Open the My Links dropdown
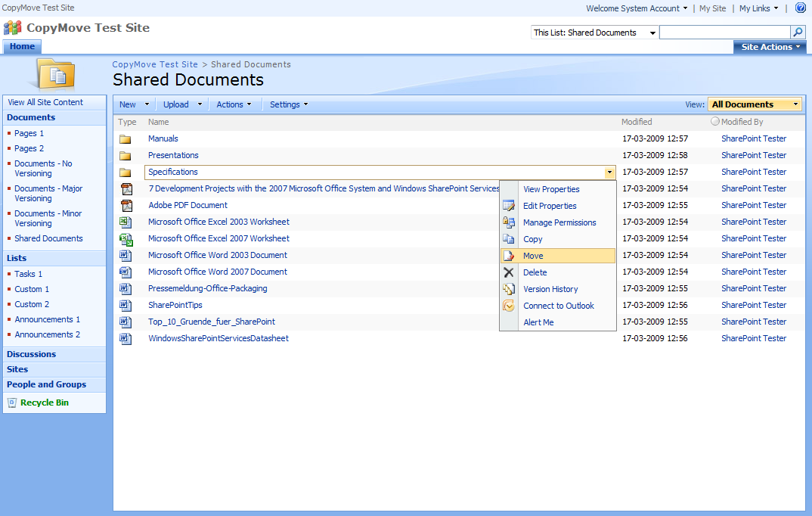 pyautogui.click(x=758, y=8)
